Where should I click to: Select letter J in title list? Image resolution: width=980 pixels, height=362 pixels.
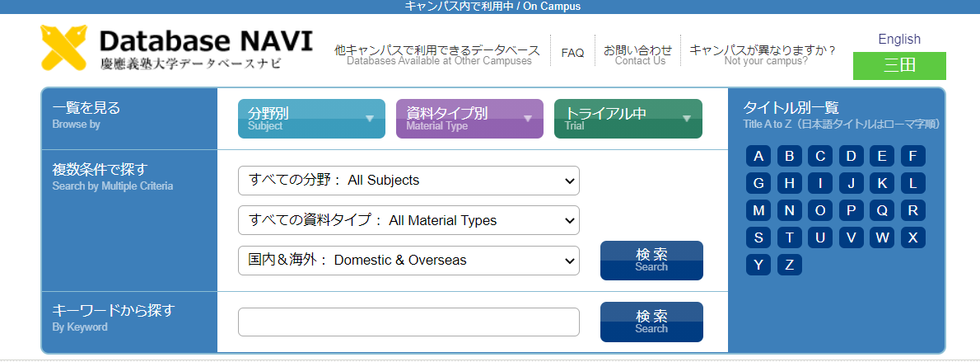(x=852, y=184)
